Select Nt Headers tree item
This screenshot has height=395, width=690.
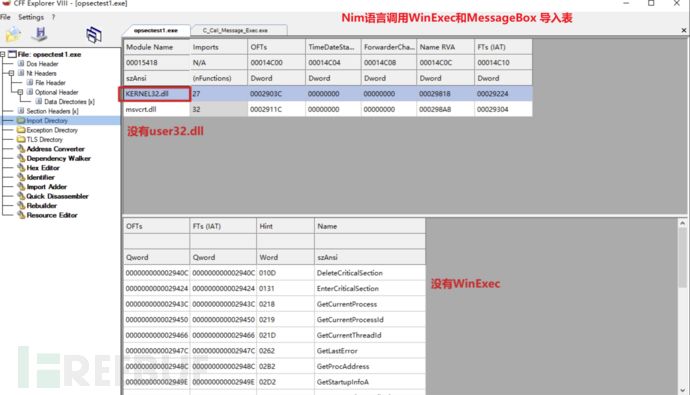click(41, 73)
